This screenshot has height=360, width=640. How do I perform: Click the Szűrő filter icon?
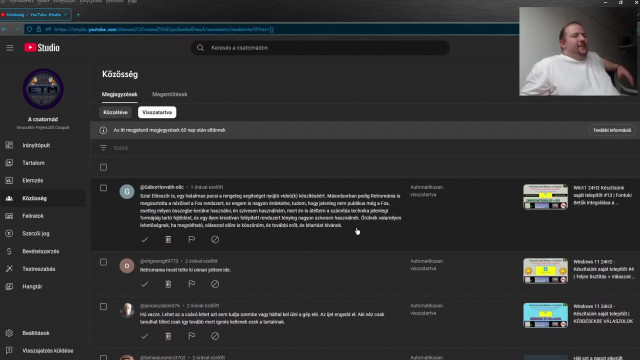pos(103,148)
